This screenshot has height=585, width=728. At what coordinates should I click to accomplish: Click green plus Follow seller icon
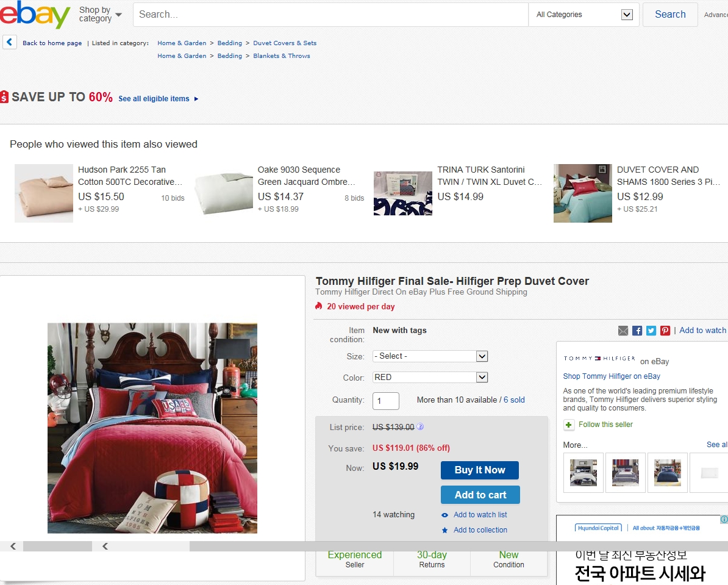569,425
